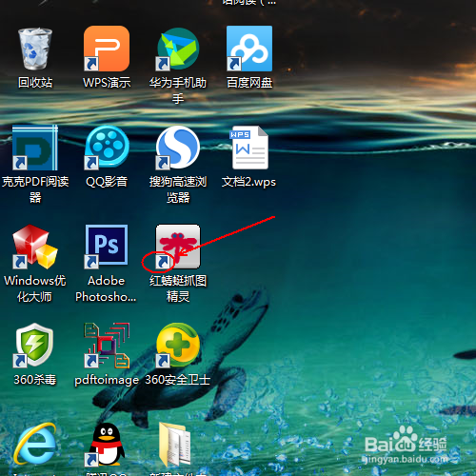Select Adobe Photoshop shortcut icon
The image size is (476, 476).
point(107,245)
